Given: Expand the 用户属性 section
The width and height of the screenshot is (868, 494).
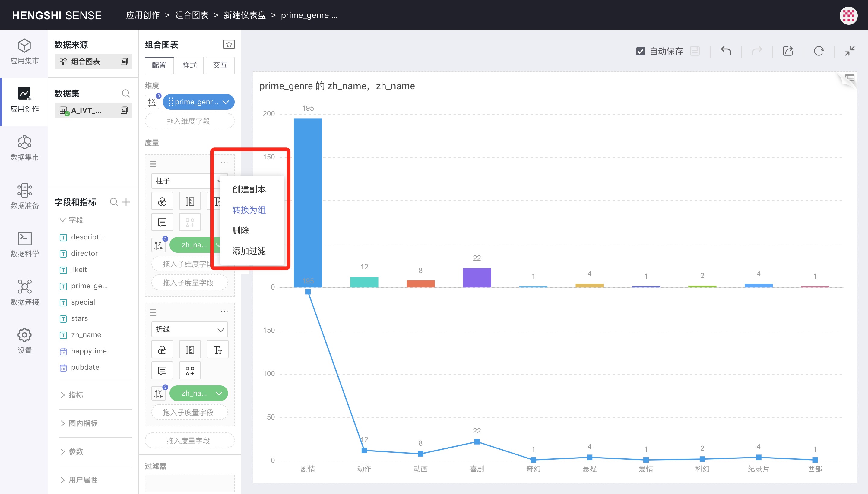Looking at the screenshot, I should (x=62, y=480).
